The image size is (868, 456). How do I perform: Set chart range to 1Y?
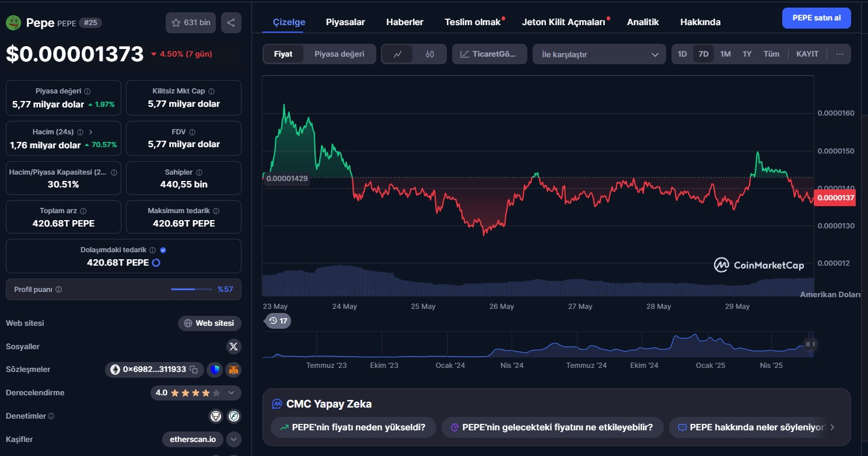(747, 54)
